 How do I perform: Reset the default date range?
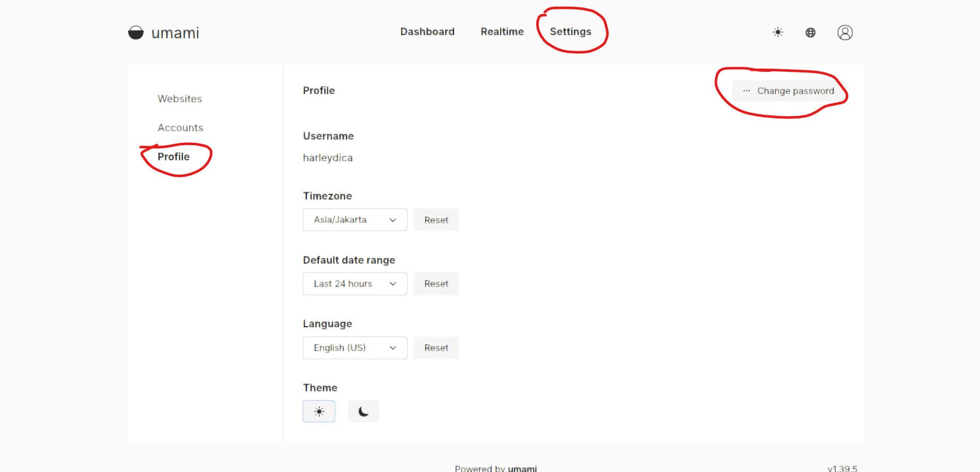pos(436,284)
